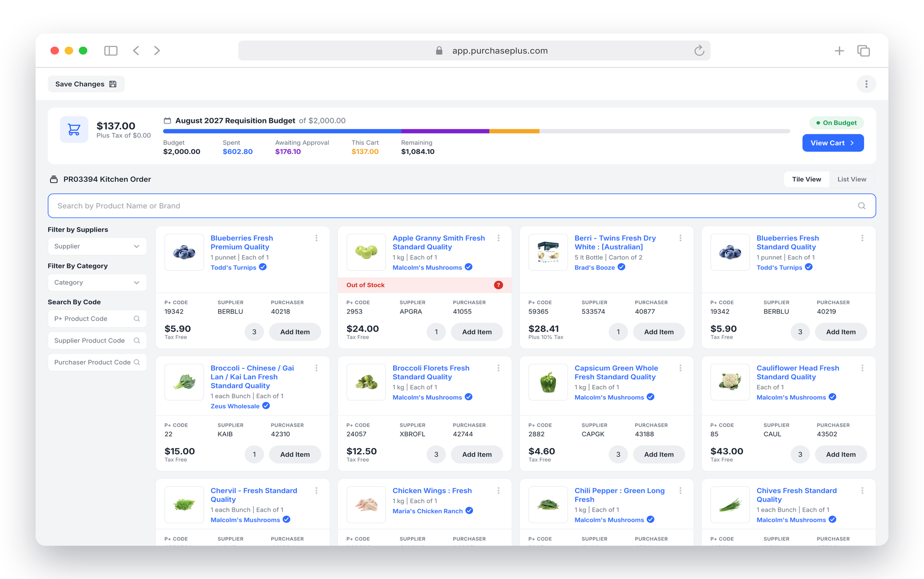Click the Purchaser Product Code input field
Viewport: 924px width, 579px height.
click(x=97, y=362)
